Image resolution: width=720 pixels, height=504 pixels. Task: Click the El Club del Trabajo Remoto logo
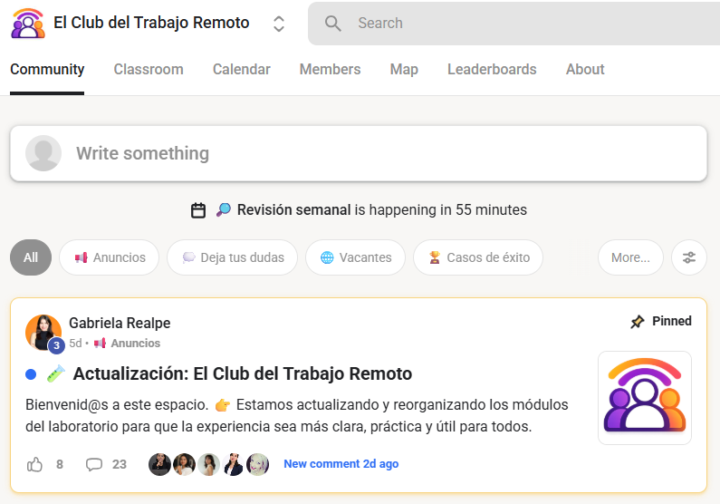(x=28, y=23)
